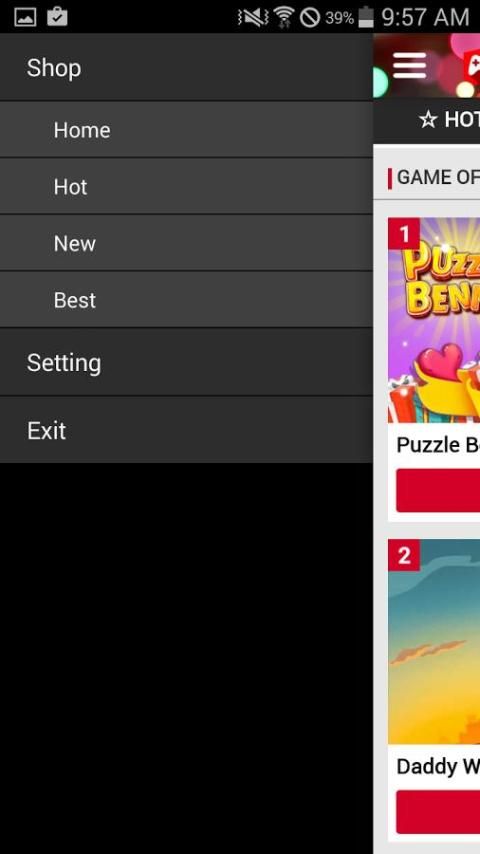Switch to the star HOT tab
The image size is (480, 854).
[x=449, y=119]
